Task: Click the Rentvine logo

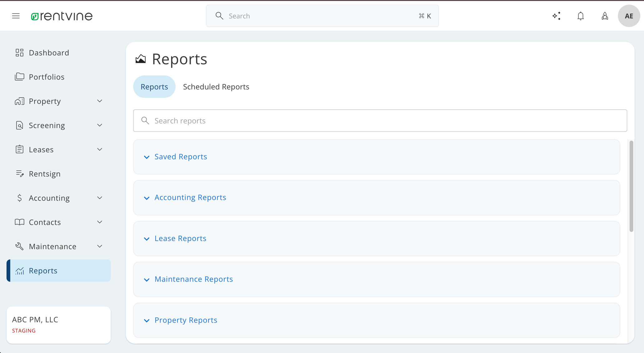Action: pos(62,16)
